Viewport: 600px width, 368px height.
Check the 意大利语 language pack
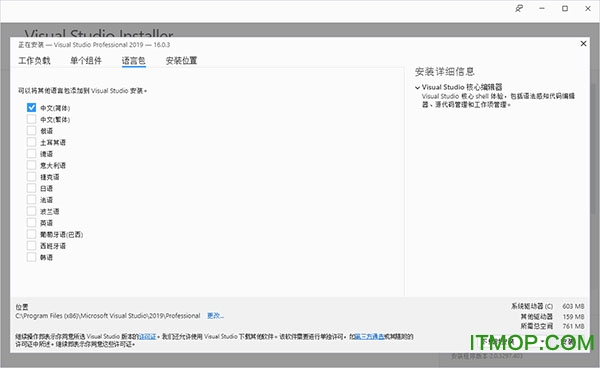(x=31, y=165)
